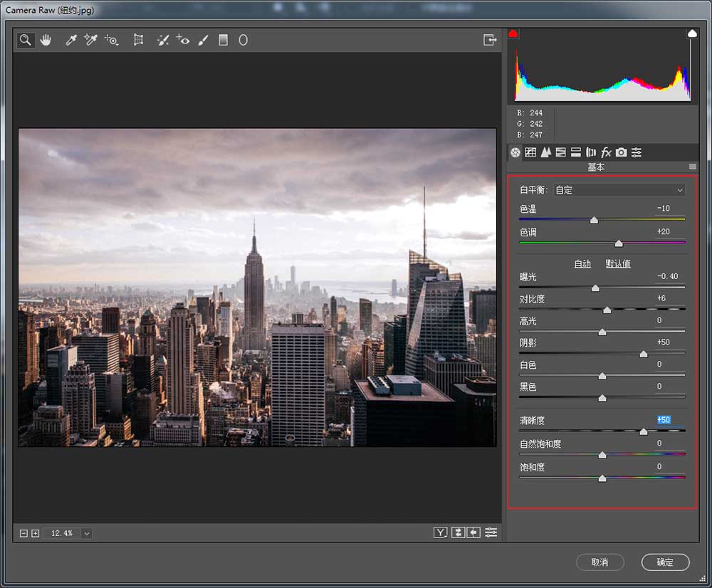Click the 白色 whites slider handle
This screenshot has width=712, height=588.
point(602,376)
